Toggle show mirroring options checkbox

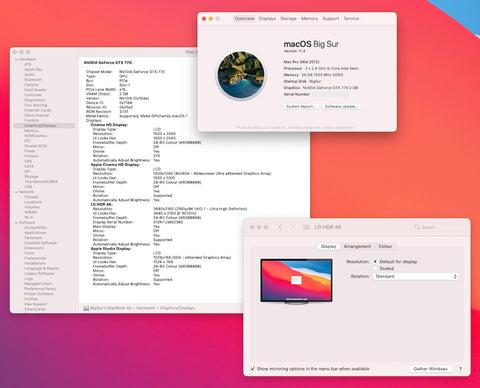(252, 369)
